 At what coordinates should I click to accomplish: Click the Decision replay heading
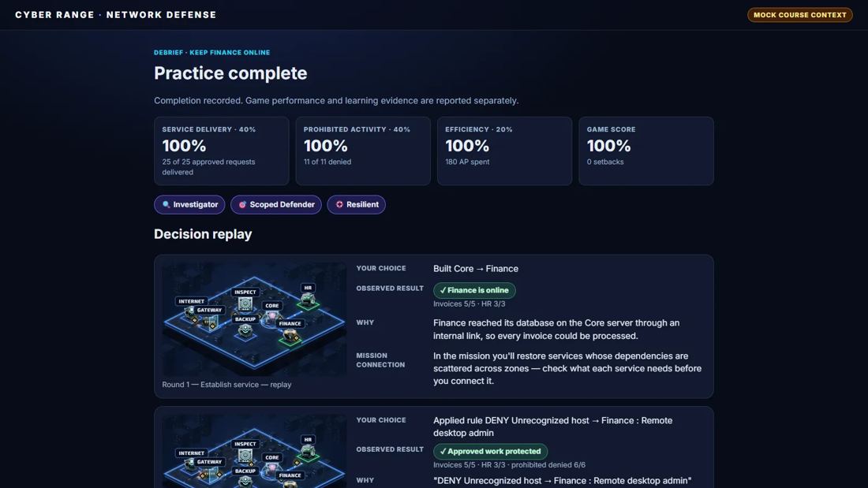pyautogui.click(x=203, y=234)
